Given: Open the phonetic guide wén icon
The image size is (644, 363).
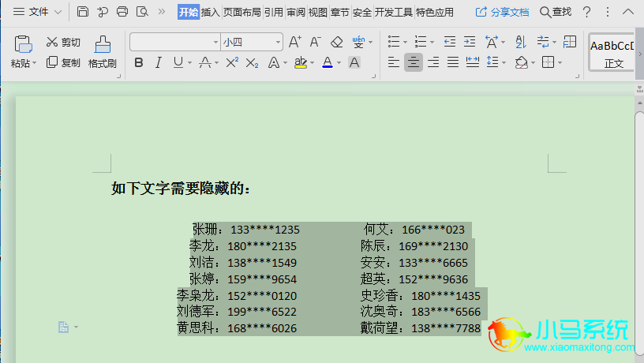Looking at the screenshot, I should (x=358, y=42).
